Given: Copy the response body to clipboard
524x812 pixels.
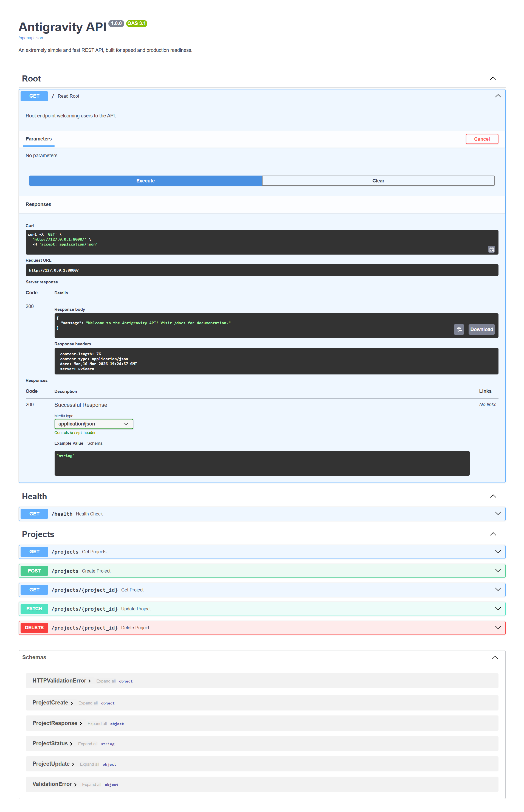Looking at the screenshot, I should point(459,329).
